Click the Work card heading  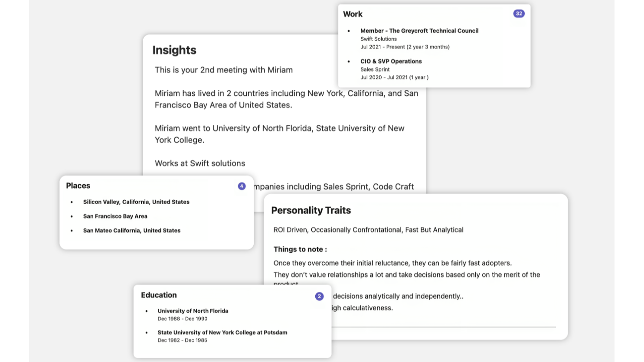point(353,14)
